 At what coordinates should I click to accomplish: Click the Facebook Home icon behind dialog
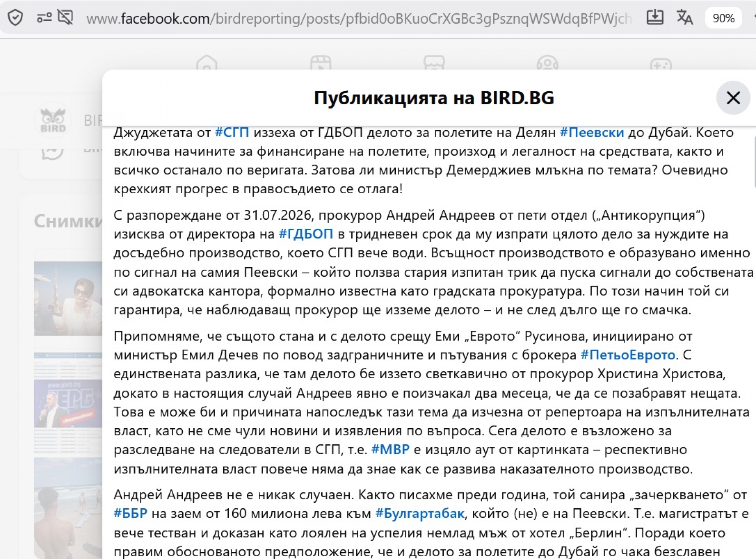coord(207,63)
